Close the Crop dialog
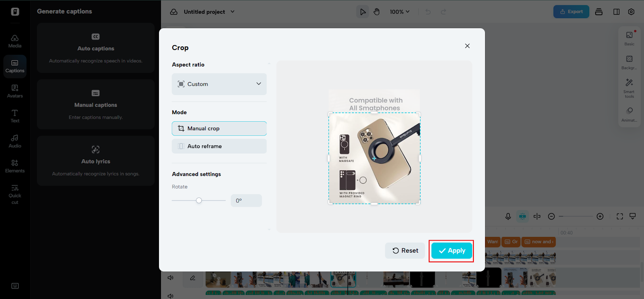This screenshot has height=299, width=644. (467, 46)
